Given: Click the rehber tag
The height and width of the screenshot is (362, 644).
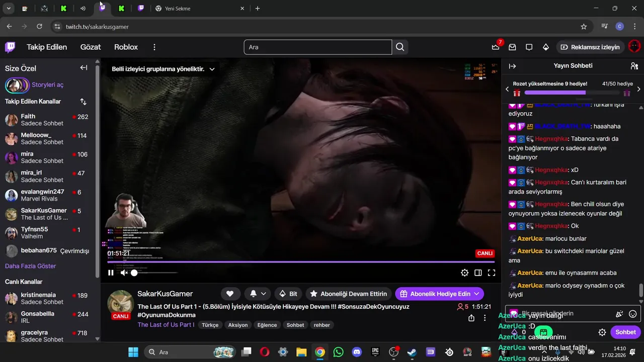Looking at the screenshot, I should pyautogui.click(x=322, y=325).
